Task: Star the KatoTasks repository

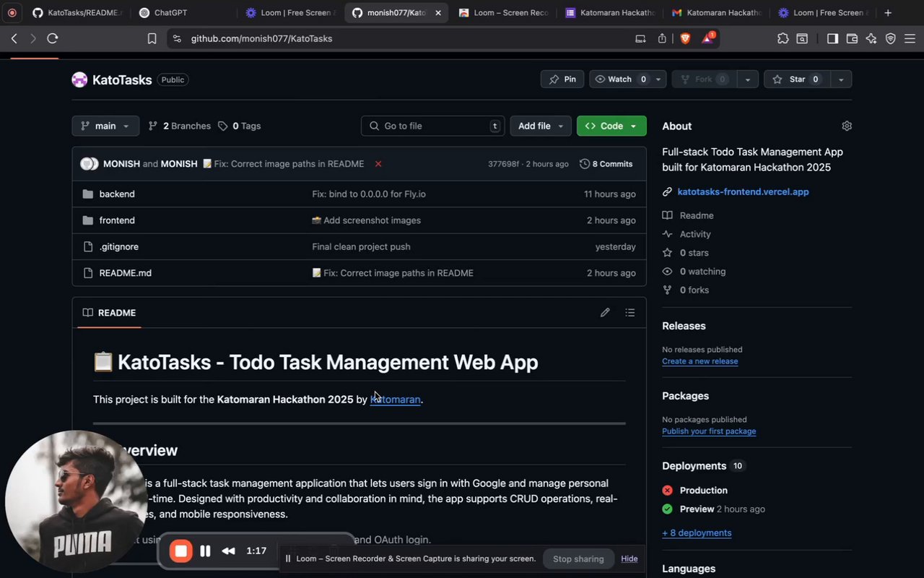Action: 797,79
